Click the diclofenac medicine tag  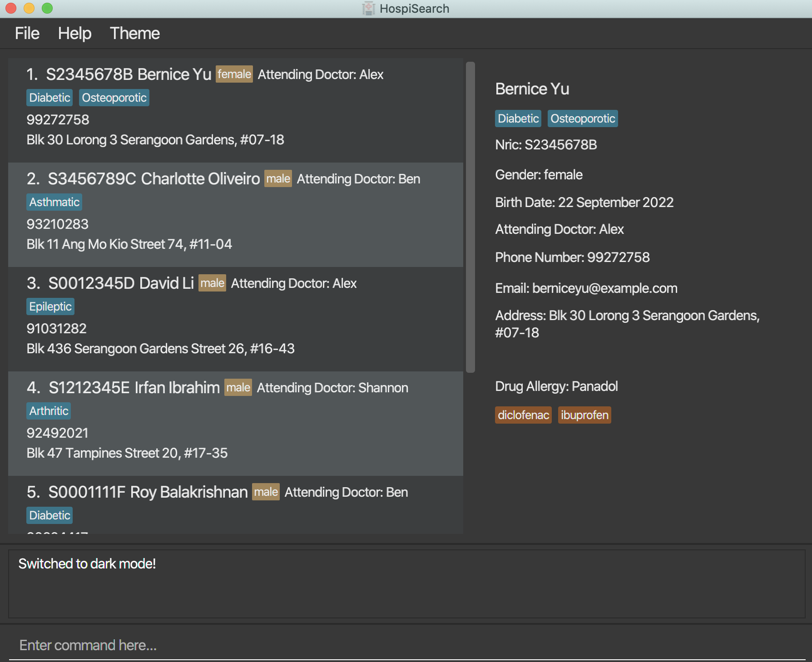point(523,415)
